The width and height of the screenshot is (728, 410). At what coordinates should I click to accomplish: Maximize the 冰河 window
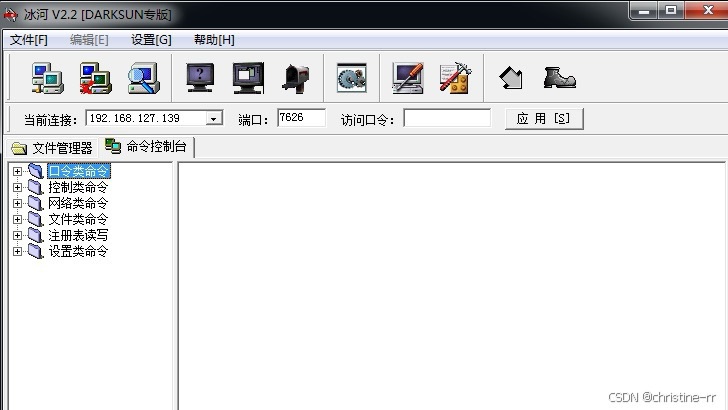click(671, 11)
